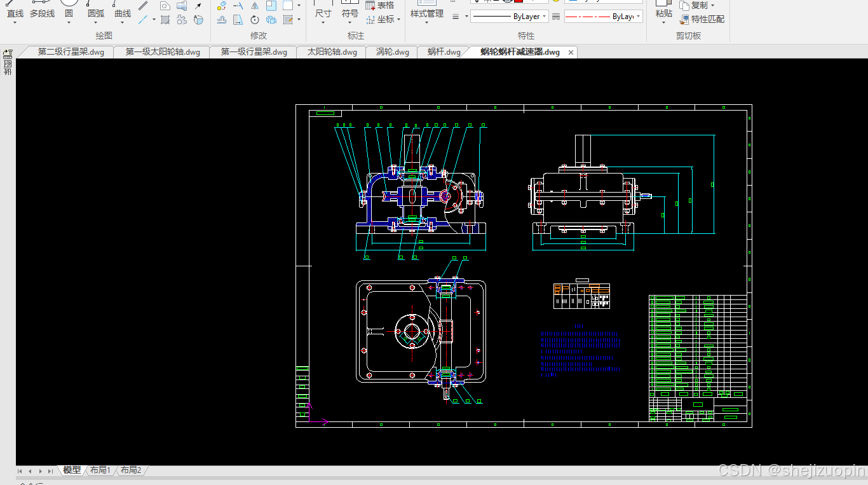
Task: Insert a table with 表格 icon
Action: point(380,5)
